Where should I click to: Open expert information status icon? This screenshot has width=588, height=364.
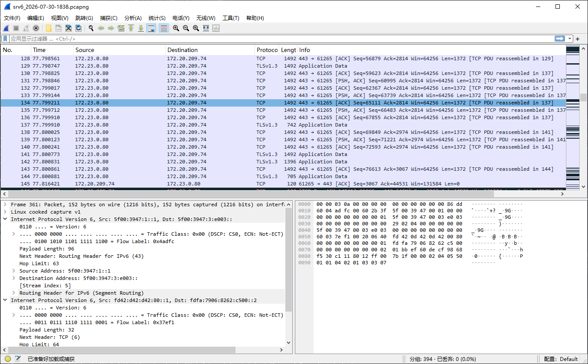pos(8,359)
